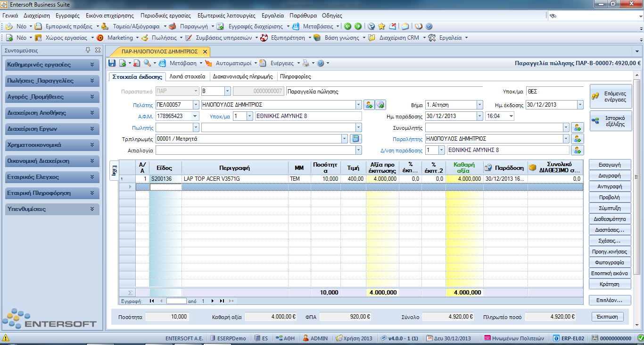Click the green Forward arrow icon
The width and height of the screenshot is (644, 345).
pyautogui.click(x=358, y=26)
